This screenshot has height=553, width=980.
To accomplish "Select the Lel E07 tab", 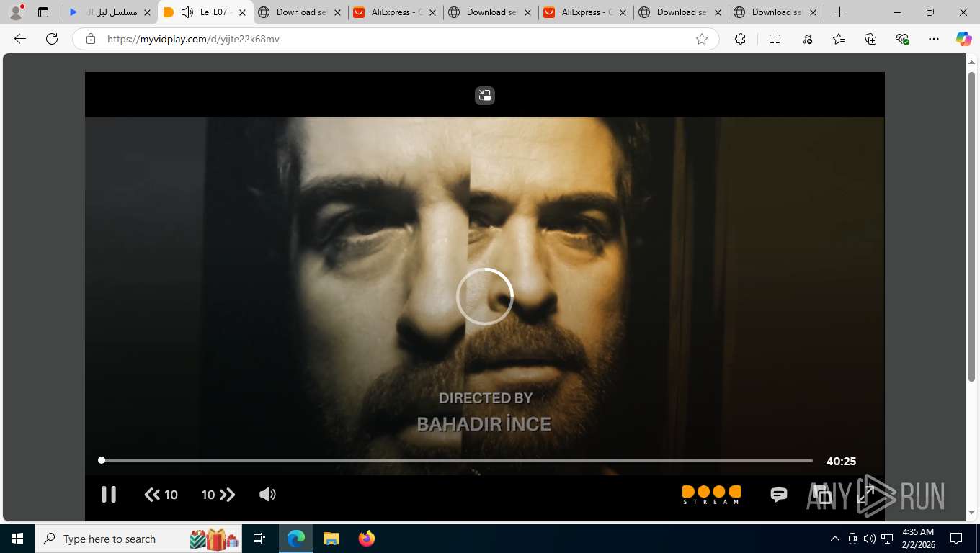I will [205, 12].
